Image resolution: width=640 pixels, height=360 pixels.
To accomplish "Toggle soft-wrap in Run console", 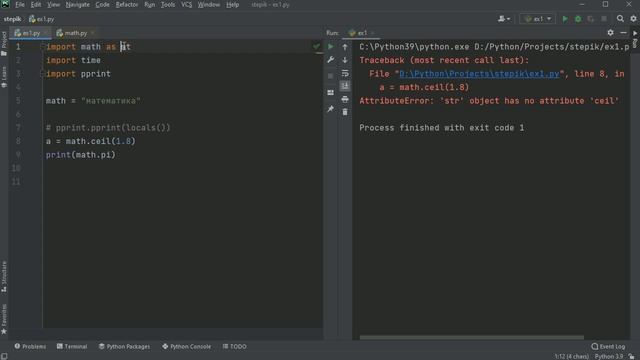I will click(345, 73).
